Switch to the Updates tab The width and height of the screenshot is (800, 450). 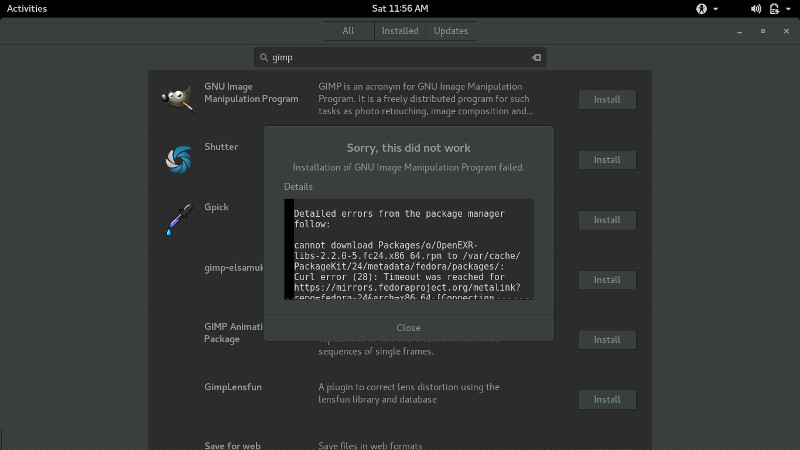point(451,31)
